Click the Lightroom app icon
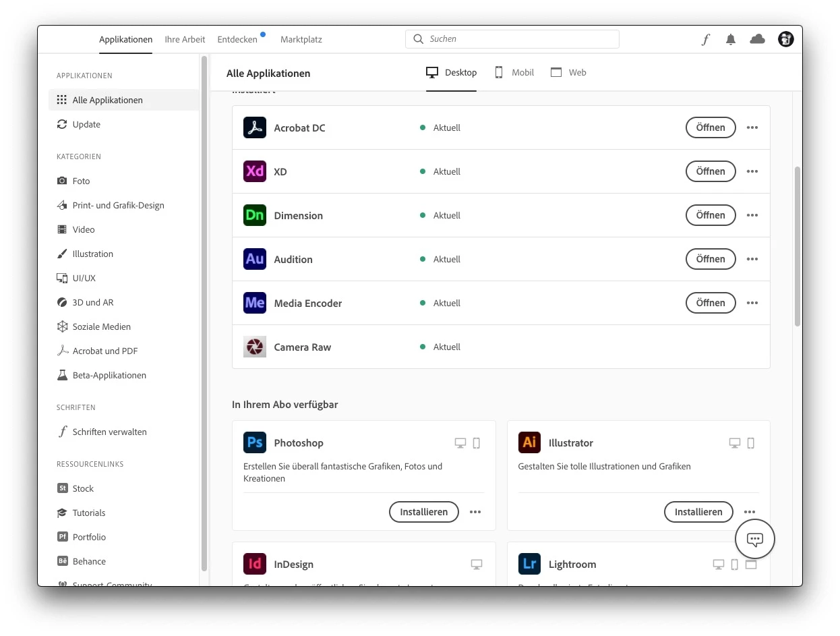The width and height of the screenshot is (840, 636). coord(530,564)
